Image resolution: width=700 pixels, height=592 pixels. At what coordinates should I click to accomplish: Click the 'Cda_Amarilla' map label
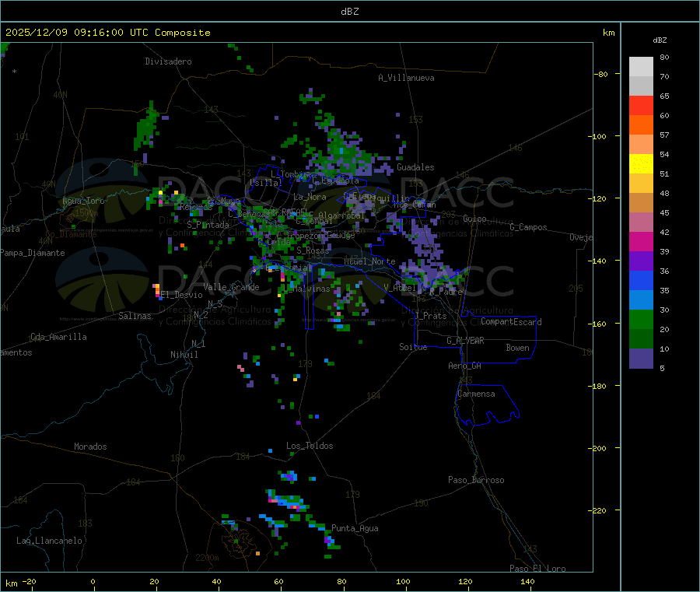tap(58, 337)
